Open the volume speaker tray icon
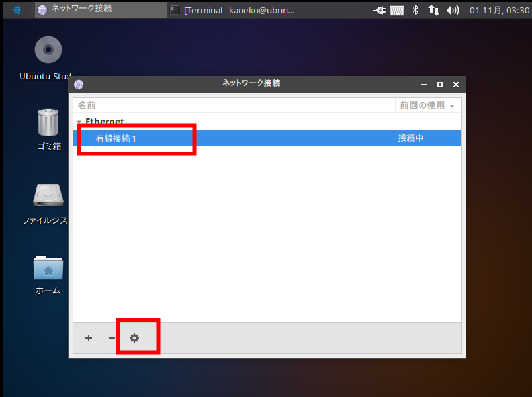 click(453, 11)
